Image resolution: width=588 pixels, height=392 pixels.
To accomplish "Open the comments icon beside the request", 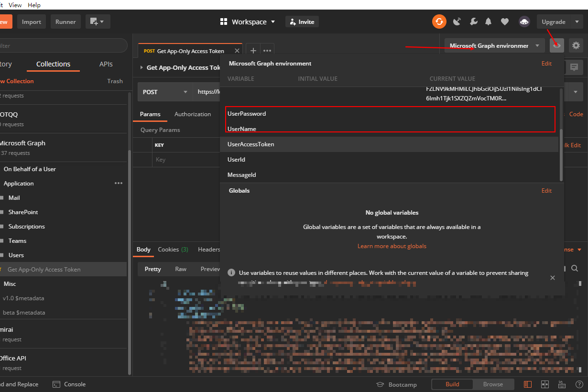I will [574, 67].
